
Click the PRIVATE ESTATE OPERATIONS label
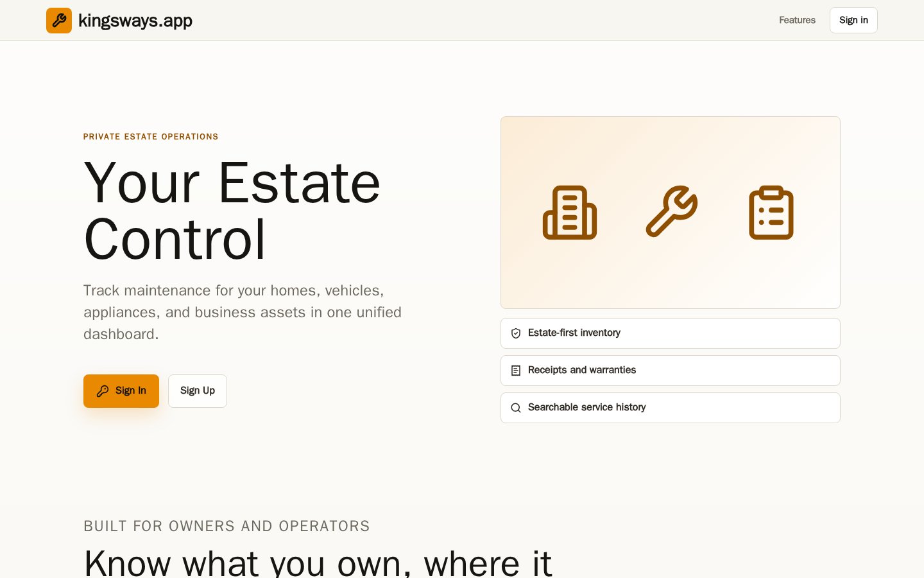click(151, 137)
